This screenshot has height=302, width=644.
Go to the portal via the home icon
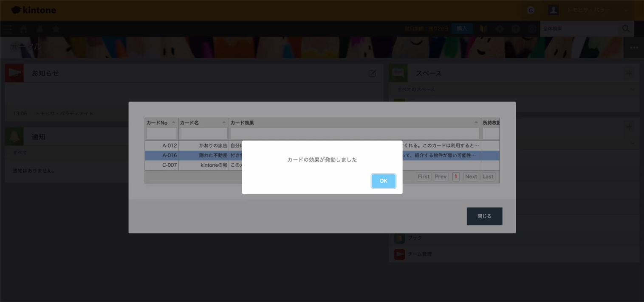pyautogui.click(x=24, y=29)
